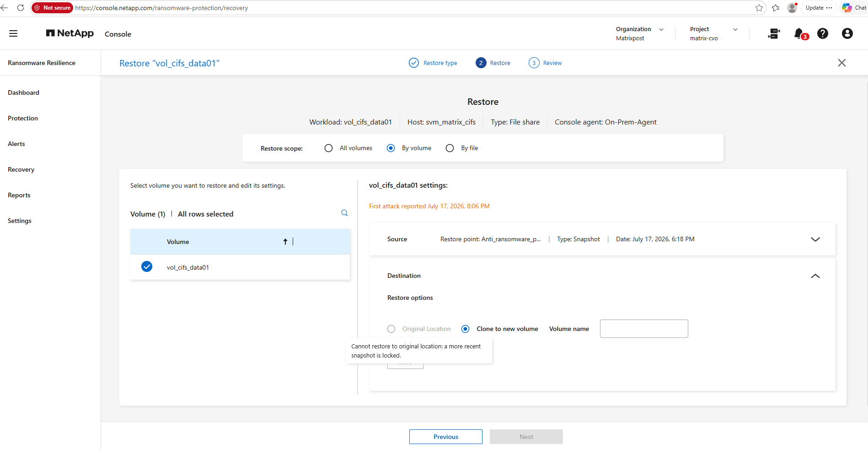Select the By file restore scope
868x450 pixels.
pyautogui.click(x=450, y=148)
